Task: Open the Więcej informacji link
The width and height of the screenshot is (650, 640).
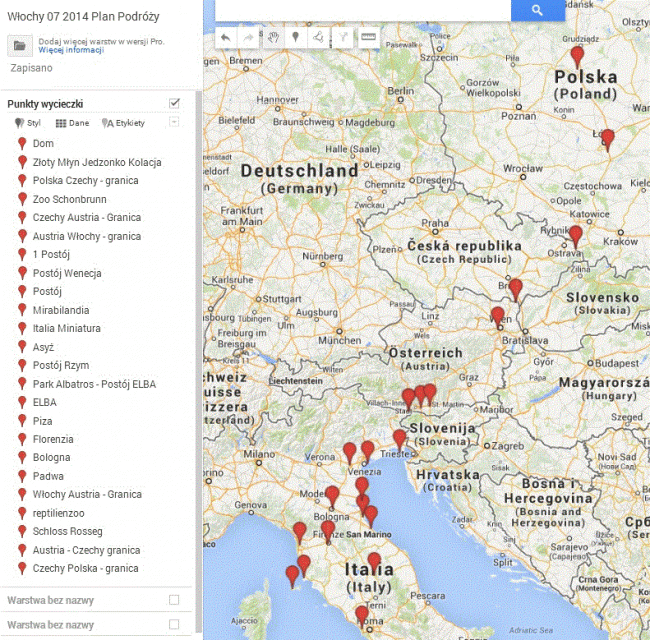Action: [x=71, y=50]
